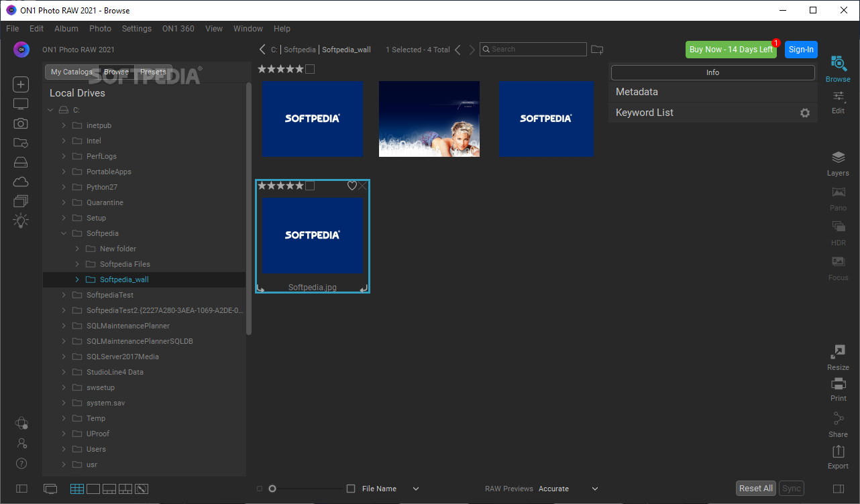Click the Export icon
The height and width of the screenshot is (504, 860).
click(x=838, y=452)
